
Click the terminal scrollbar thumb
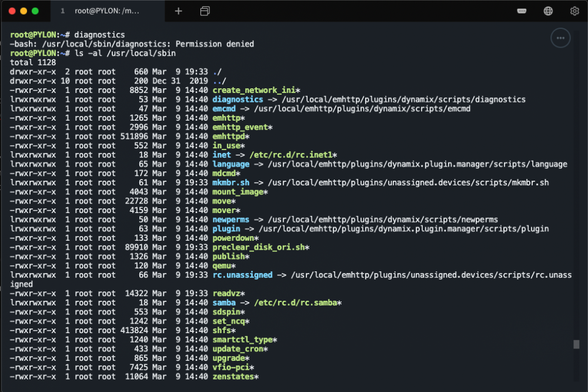pos(576,344)
